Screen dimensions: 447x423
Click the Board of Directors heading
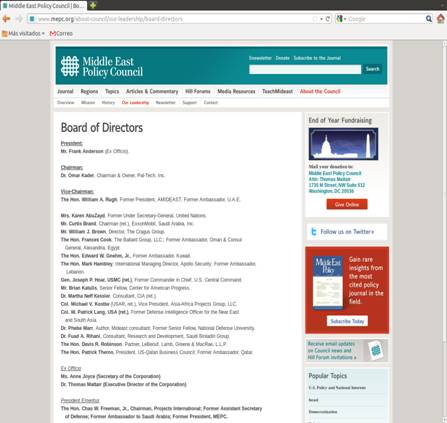coord(102,127)
